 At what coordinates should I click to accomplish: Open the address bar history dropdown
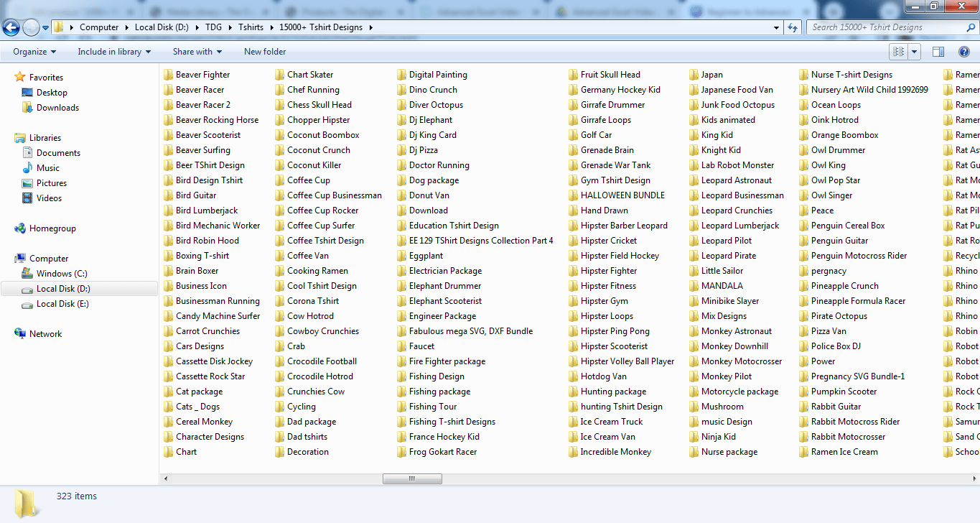coord(777,27)
